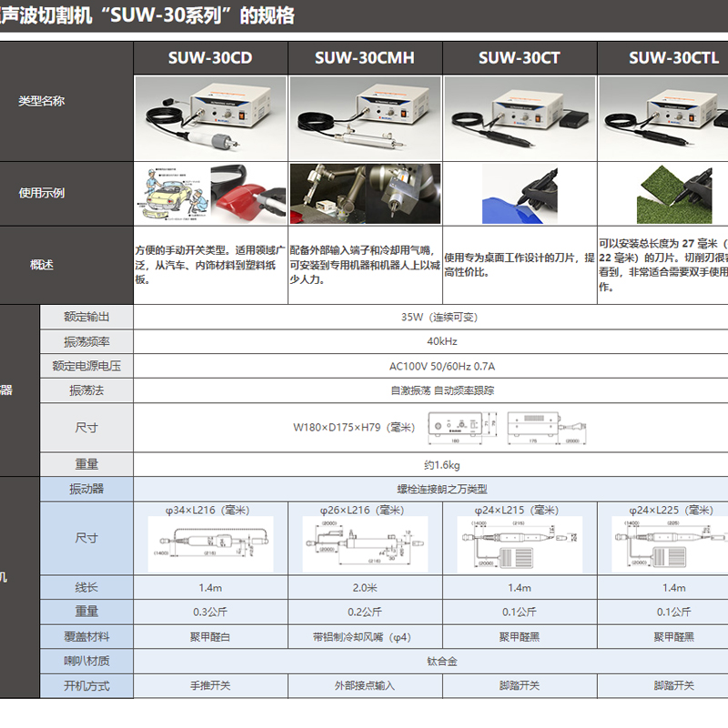This screenshot has height=728, width=728.
Task: Select the SUW-30CT product photo with foot pedal
Action: (x=520, y=118)
